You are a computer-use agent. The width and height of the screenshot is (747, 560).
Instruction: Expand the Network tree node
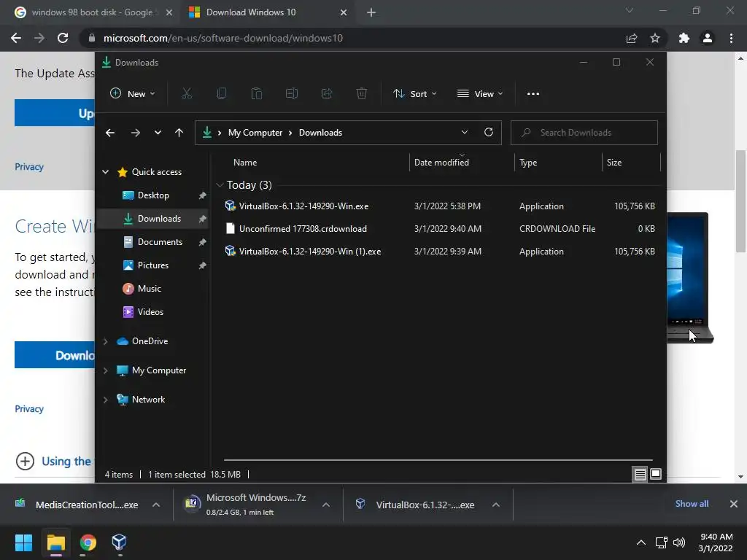click(x=106, y=400)
